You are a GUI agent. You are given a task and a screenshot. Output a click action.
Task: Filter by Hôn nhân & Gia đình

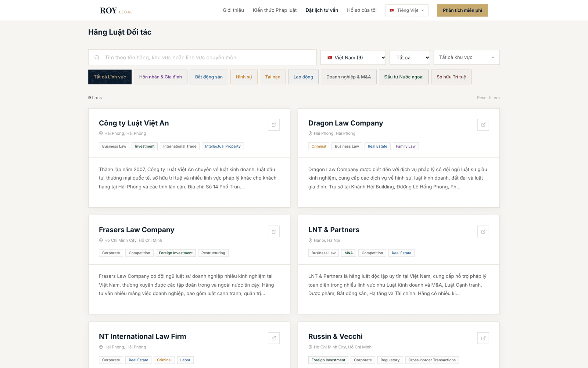161,77
